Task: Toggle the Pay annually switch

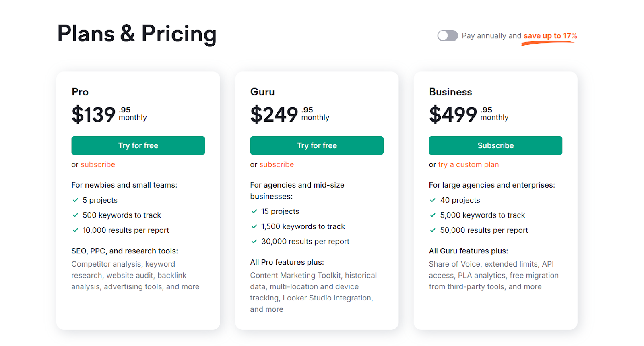Action: [x=448, y=36]
